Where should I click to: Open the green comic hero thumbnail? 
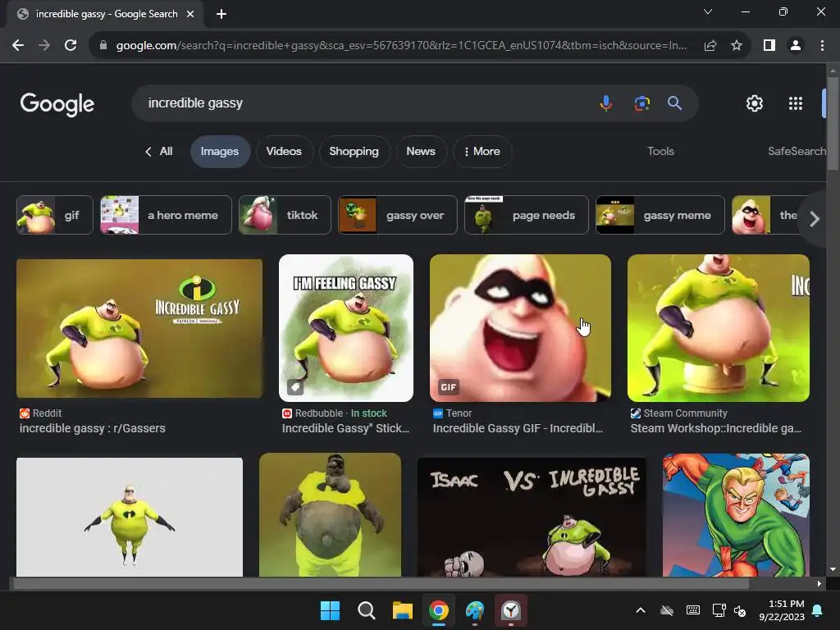[x=736, y=515]
